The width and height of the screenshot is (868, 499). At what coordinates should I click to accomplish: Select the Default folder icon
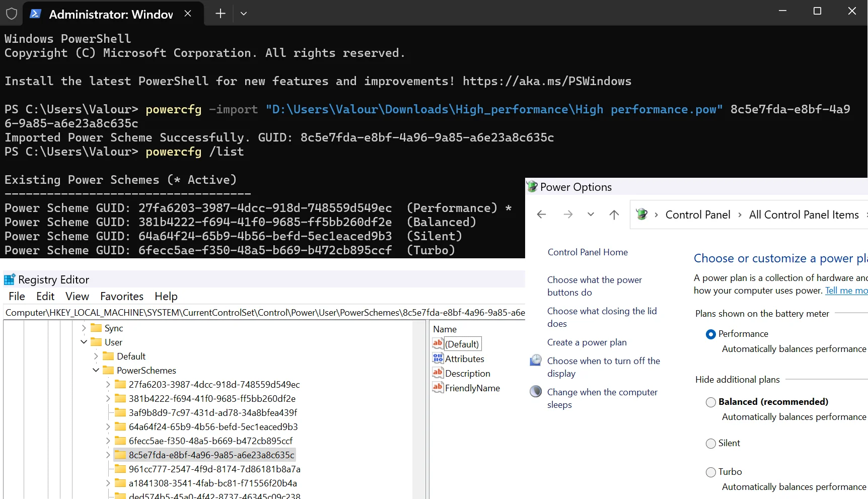(x=108, y=356)
